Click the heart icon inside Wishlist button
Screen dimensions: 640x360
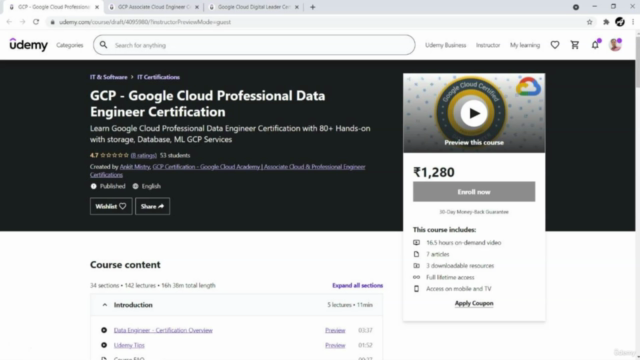point(122,207)
